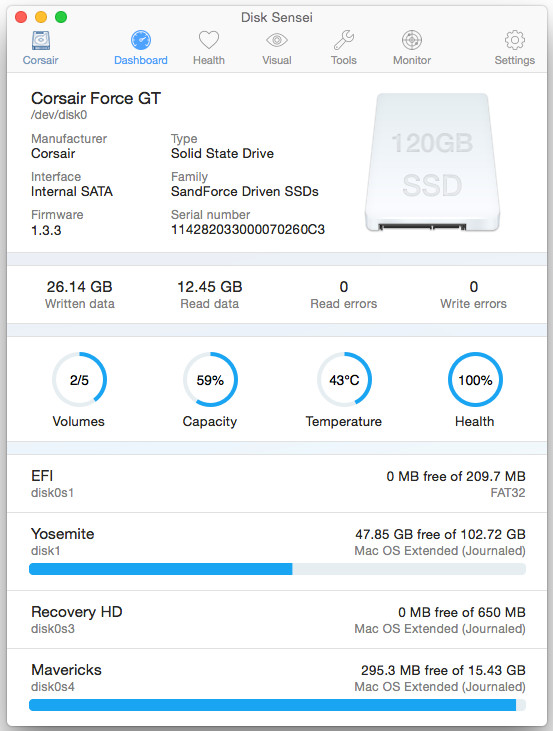Click the 120GB SSD drive image
The height and width of the screenshot is (731, 553).
pyautogui.click(x=432, y=162)
